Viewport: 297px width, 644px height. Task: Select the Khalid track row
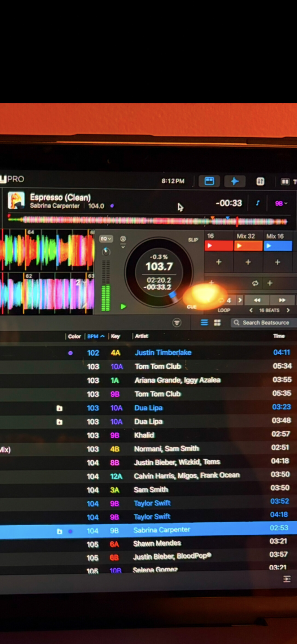148,435
